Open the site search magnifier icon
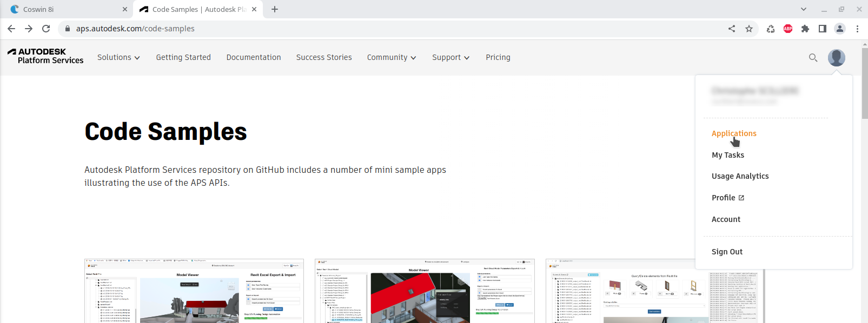The width and height of the screenshot is (868, 323). tap(813, 57)
